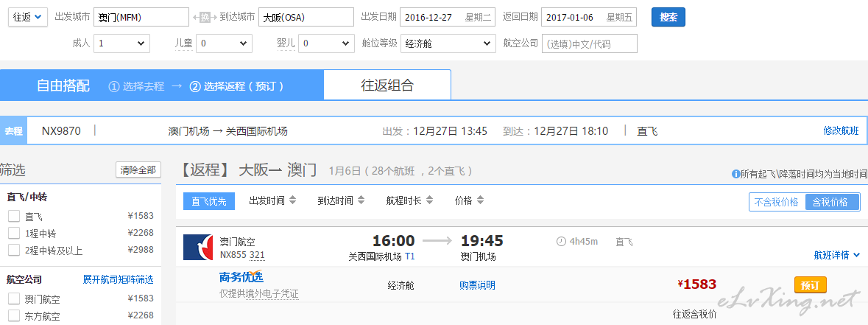Open the 自由搭配 tab
The image size is (868, 325).
coord(63,85)
